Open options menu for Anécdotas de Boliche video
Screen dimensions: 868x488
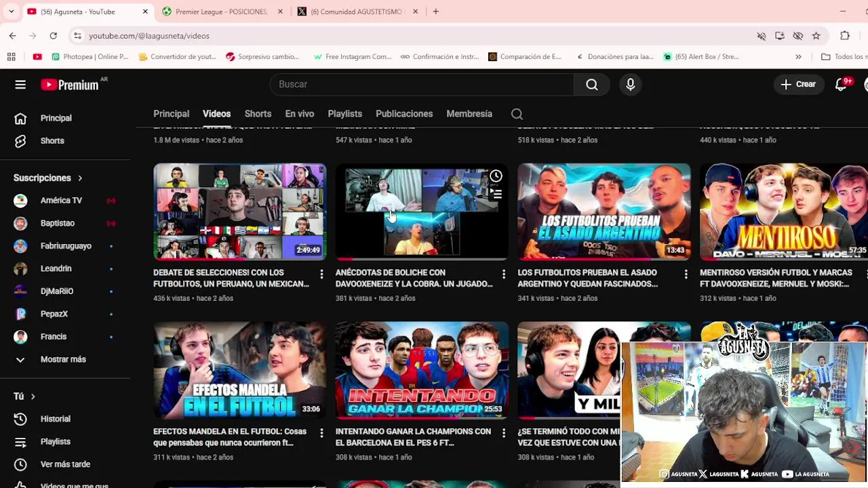[x=503, y=274]
